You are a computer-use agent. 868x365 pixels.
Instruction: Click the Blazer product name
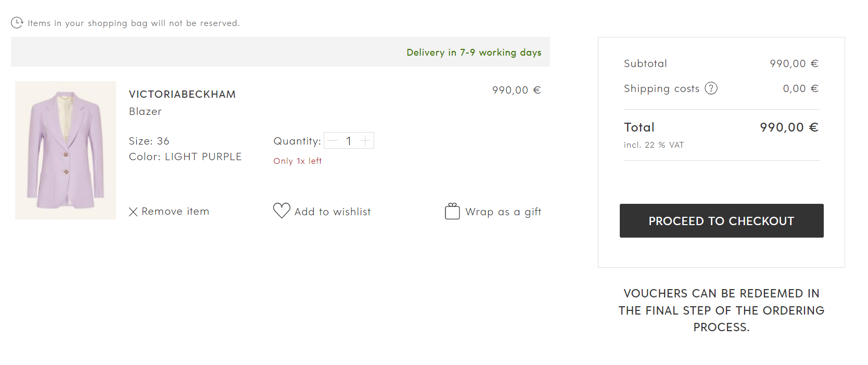145,111
